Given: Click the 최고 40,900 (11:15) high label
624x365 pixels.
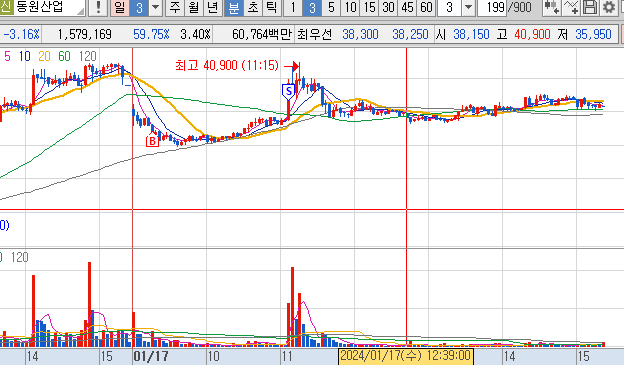Looking at the screenshot, I should (x=227, y=65).
